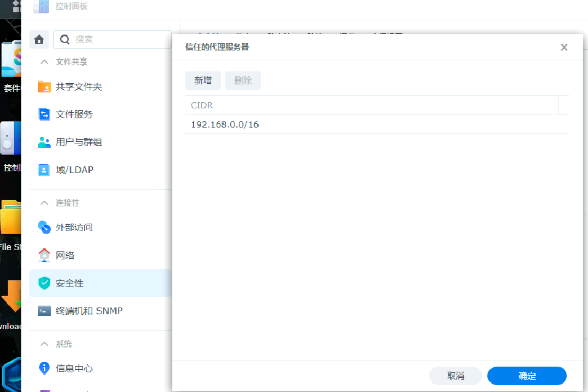Screen dimensions: 588x392
Task: Select 安全性 security in sidebar
Action: coord(69,283)
